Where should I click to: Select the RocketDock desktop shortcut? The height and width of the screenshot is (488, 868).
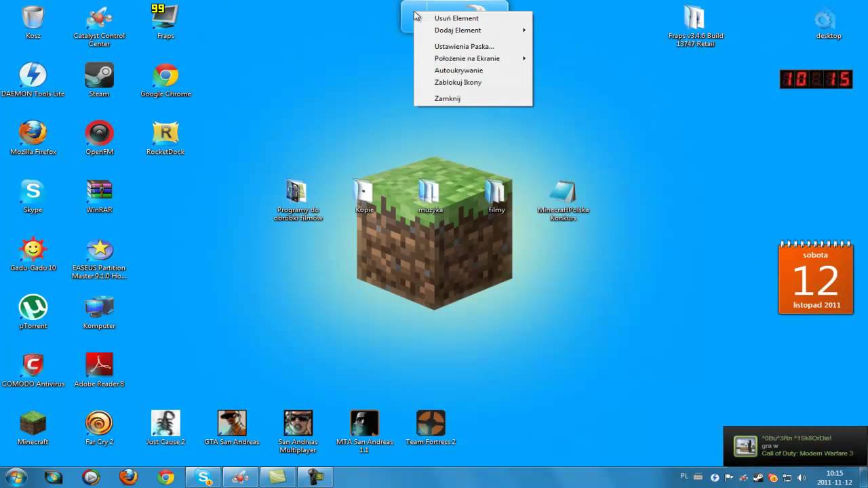pyautogui.click(x=165, y=138)
